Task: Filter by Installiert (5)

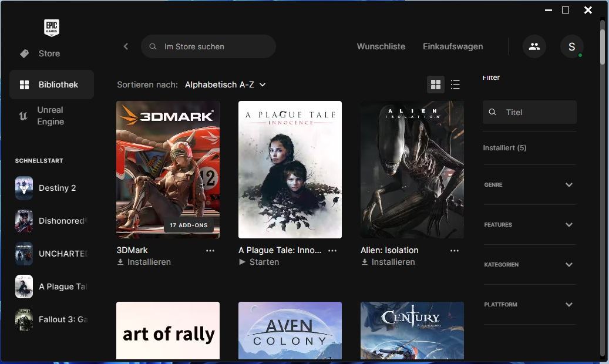Action: click(x=504, y=147)
